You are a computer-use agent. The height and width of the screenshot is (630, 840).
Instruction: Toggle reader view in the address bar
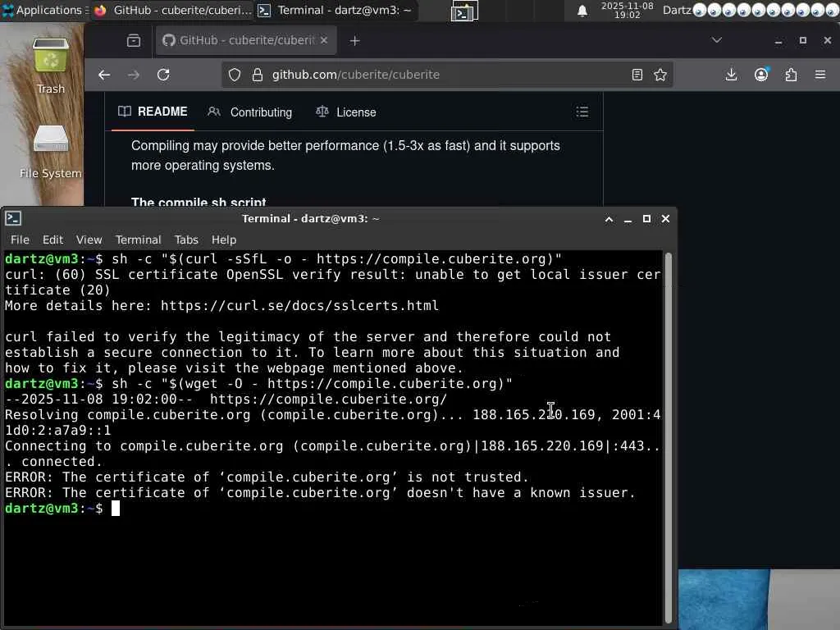[637, 75]
